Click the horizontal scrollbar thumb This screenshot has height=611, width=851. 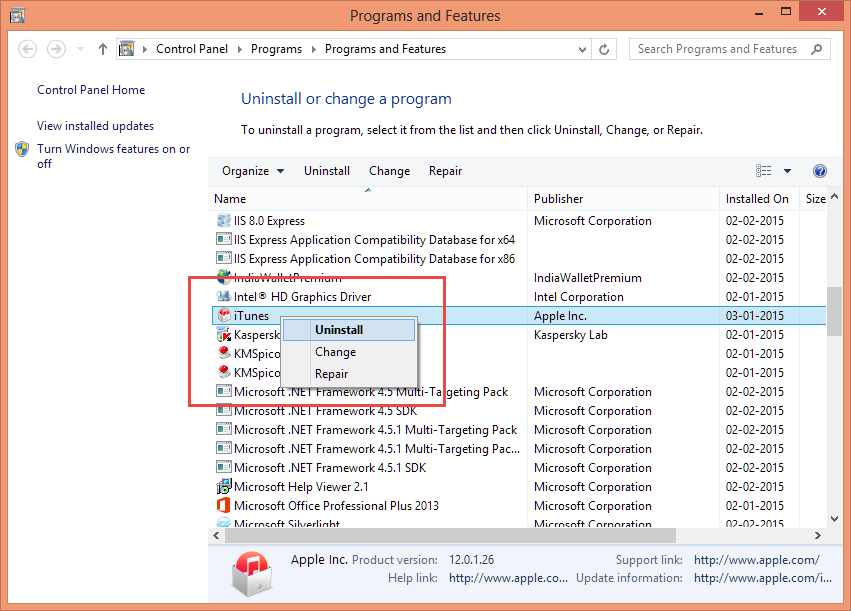[450, 536]
